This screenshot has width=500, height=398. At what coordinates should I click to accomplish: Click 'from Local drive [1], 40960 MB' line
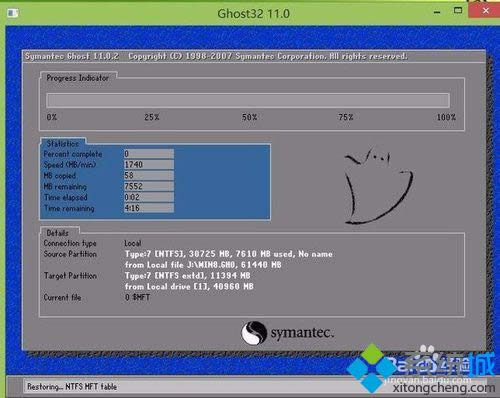pos(189,286)
